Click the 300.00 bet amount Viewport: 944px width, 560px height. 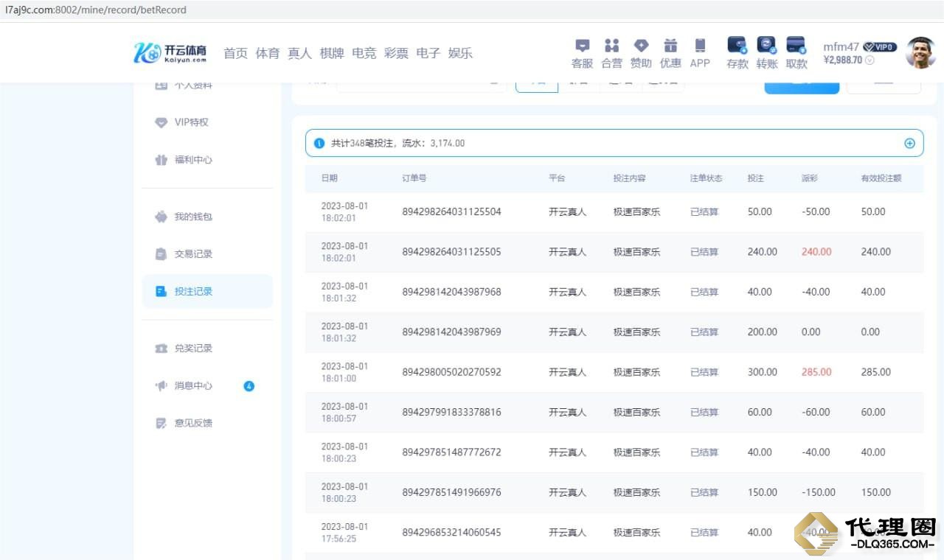pos(763,372)
